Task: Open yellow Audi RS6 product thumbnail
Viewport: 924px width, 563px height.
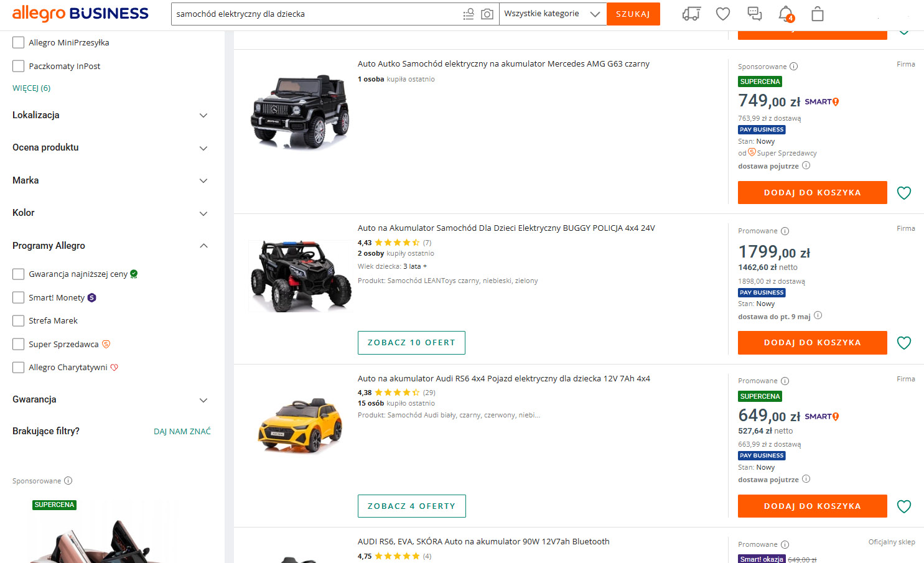Action: (x=301, y=426)
